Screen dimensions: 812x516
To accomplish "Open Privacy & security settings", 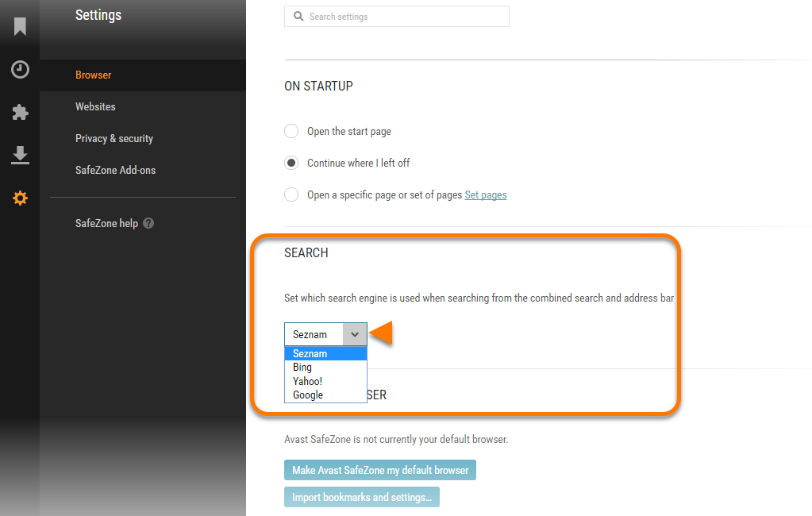I will click(114, 138).
